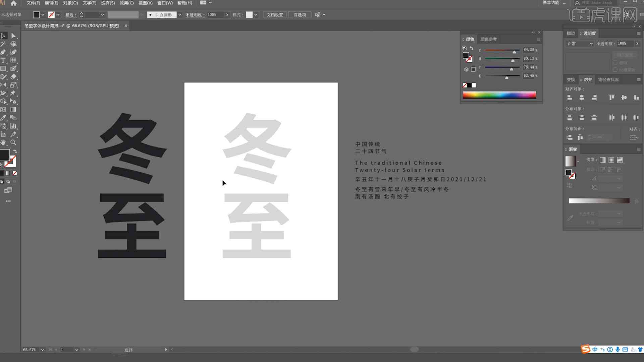This screenshot has height=362, width=644.
Task: Open 窗口(W) menu
Action: coord(165,3)
